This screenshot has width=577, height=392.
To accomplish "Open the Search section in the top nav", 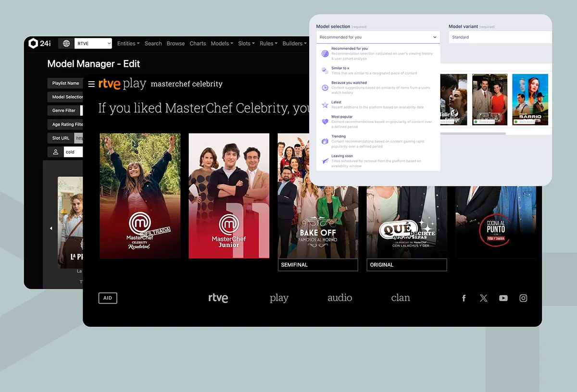I will point(153,43).
